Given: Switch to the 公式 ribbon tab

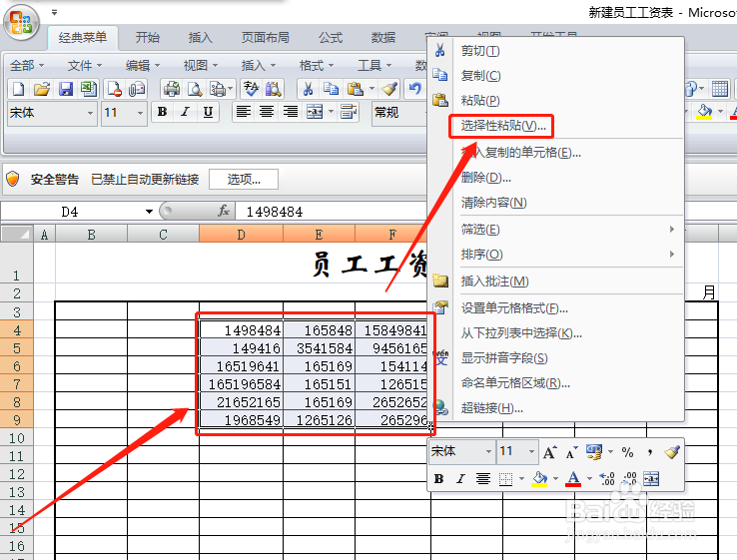Looking at the screenshot, I should point(331,38).
